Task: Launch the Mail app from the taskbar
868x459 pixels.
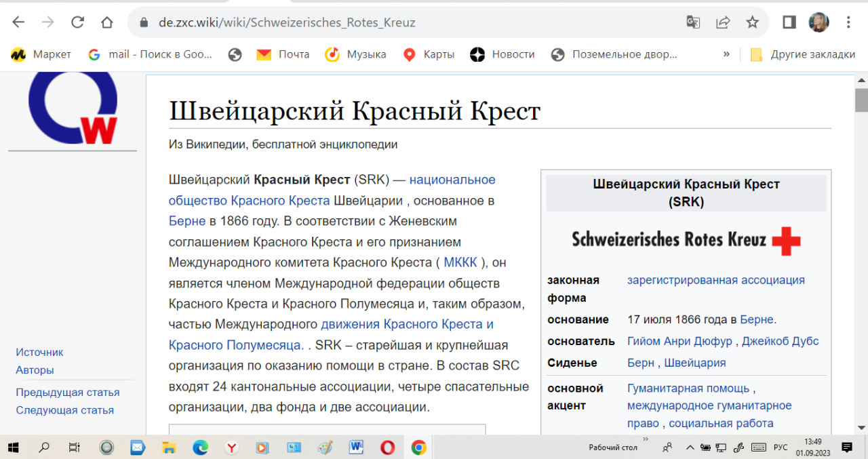Action: tap(138, 447)
